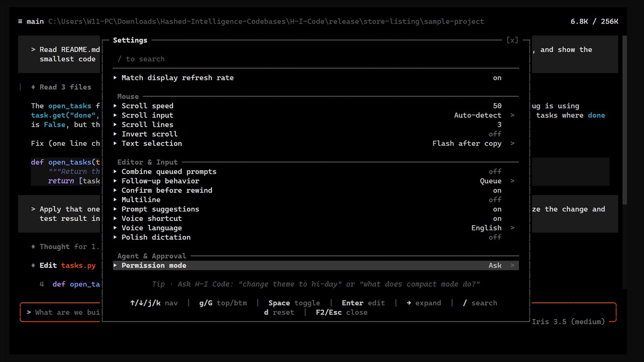
Task: Click the diamond marker beside Read 3 files
Action: (33, 87)
